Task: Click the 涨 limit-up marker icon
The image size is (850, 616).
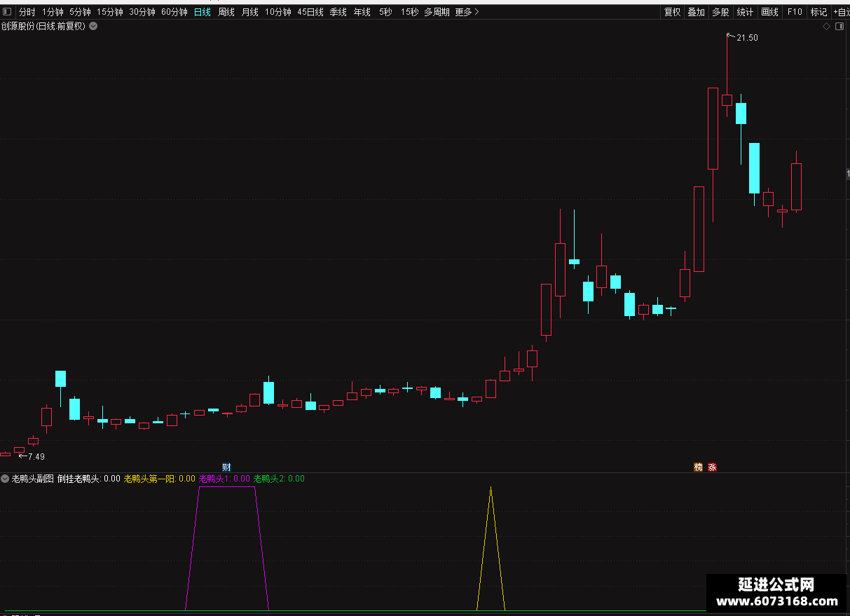Action: (712, 467)
